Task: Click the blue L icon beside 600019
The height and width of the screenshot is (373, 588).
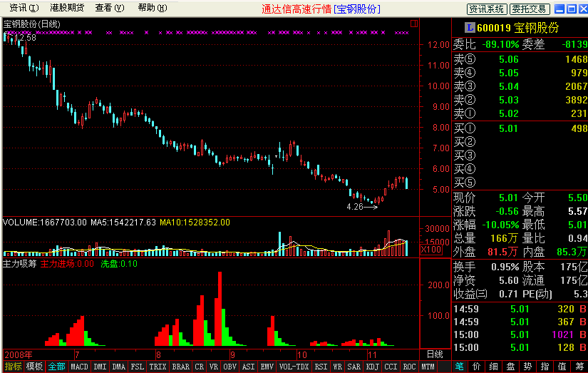Action: click(470, 27)
